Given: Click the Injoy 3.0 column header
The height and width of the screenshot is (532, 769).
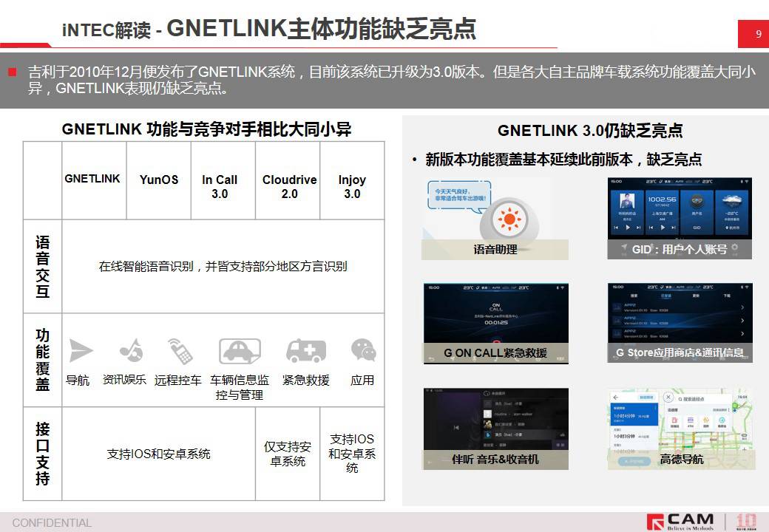Looking at the screenshot, I should click(x=352, y=180).
